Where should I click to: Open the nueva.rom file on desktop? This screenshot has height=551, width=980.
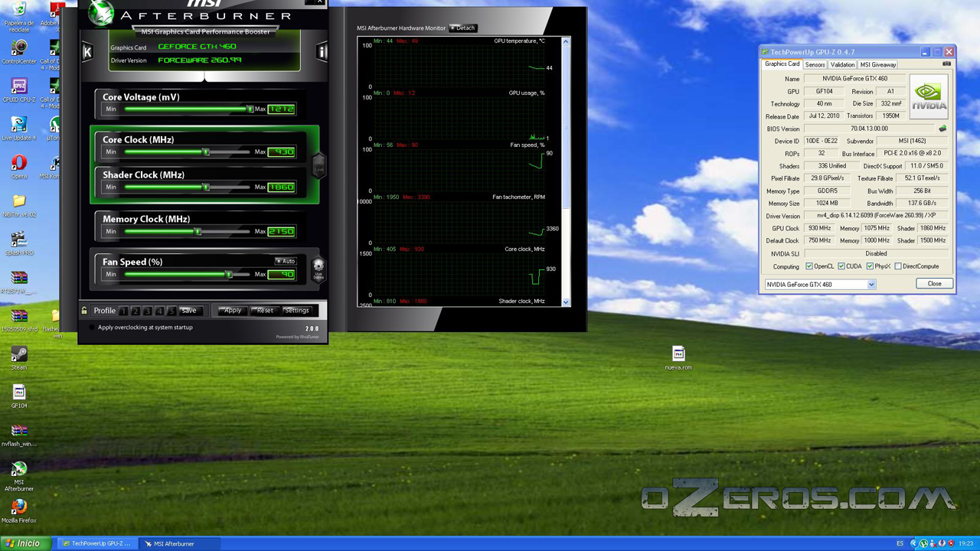point(678,358)
